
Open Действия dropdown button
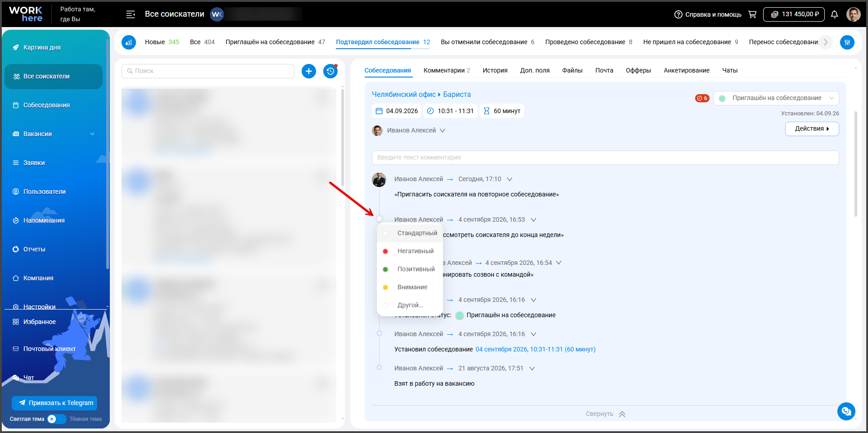click(812, 129)
